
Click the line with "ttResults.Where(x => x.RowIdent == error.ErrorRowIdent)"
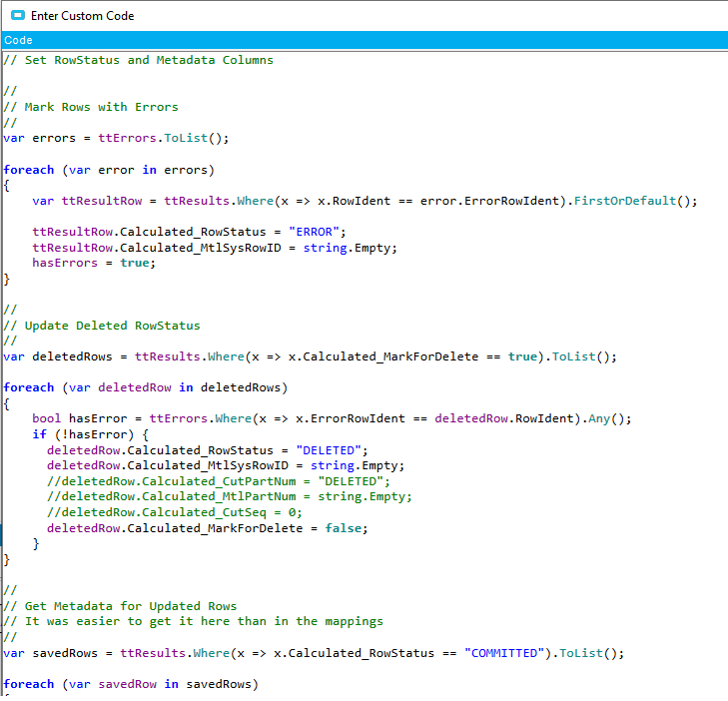point(364,201)
